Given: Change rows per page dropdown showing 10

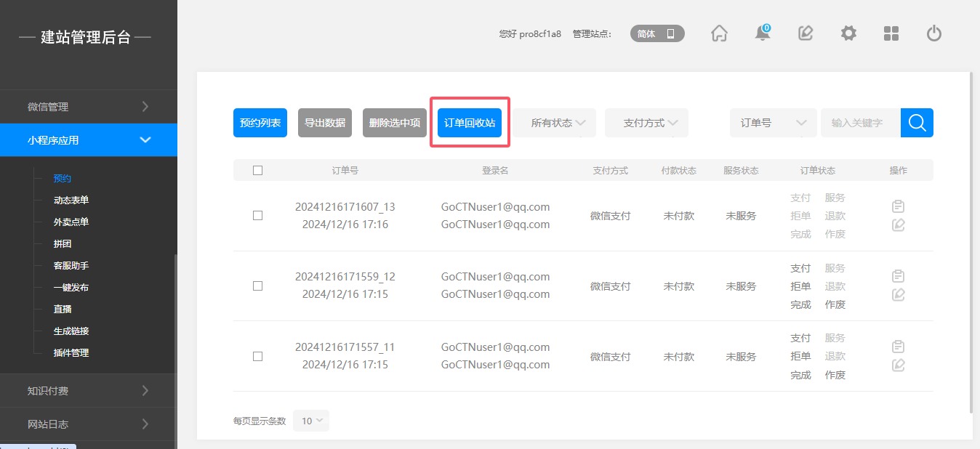Looking at the screenshot, I should (x=311, y=421).
